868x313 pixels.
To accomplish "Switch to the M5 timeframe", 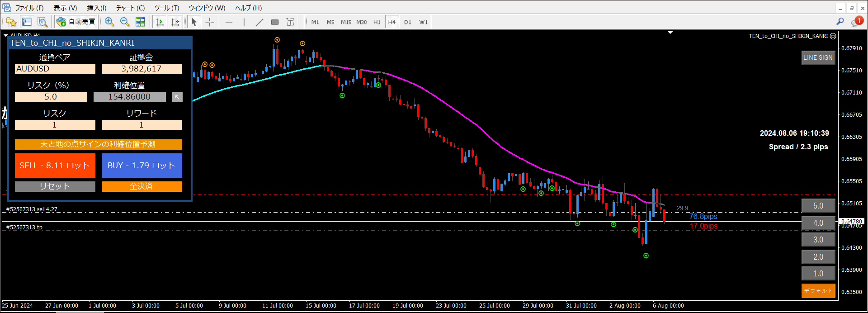I will 330,22.
